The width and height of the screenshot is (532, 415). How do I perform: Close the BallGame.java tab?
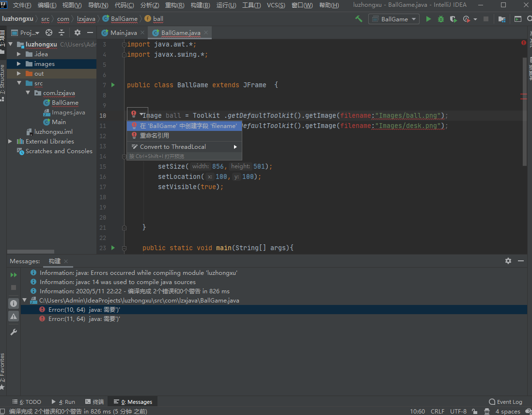point(206,32)
